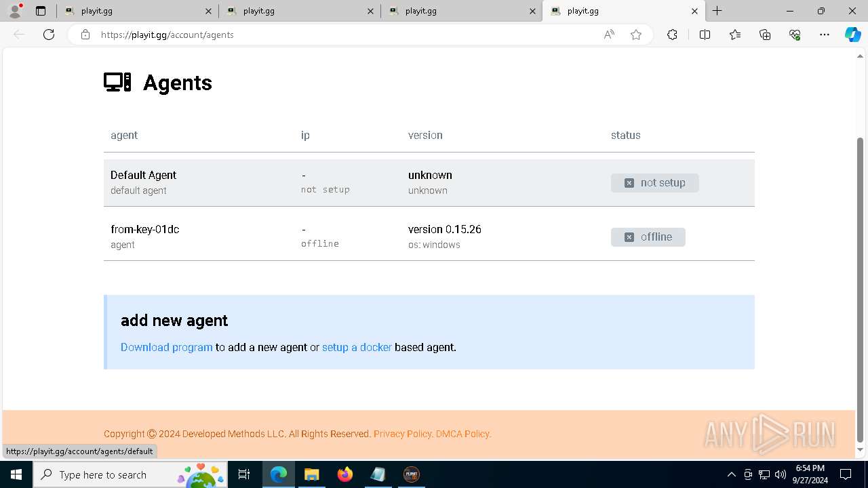Image resolution: width=868 pixels, height=488 pixels.
Task: Close the active playit.gg tab
Action: pyautogui.click(x=694, y=11)
